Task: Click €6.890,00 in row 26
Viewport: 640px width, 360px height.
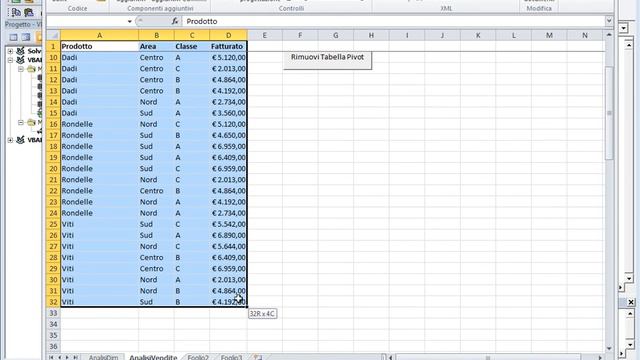Action: click(228, 235)
